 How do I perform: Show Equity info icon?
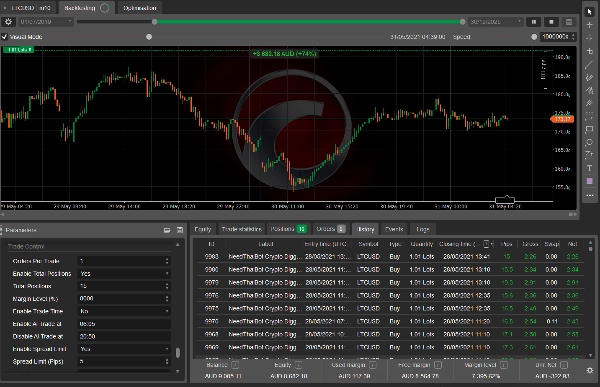click(298, 365)
